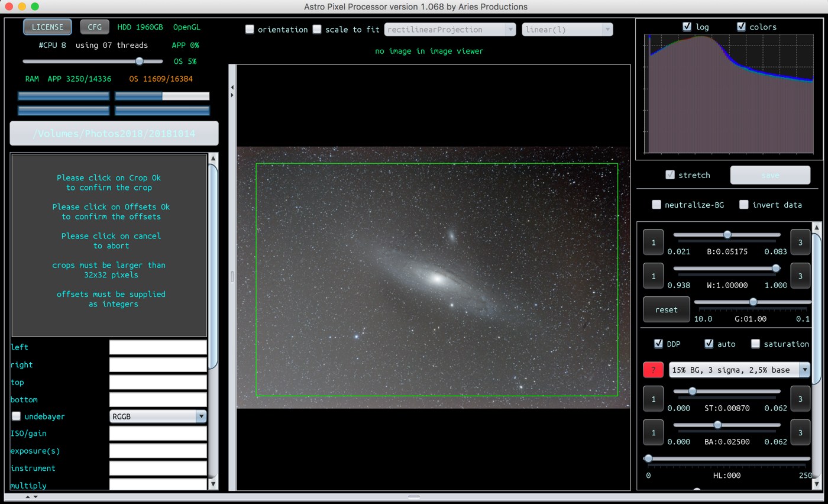Viewport: 828px width, 504px height.
Task: Click the HL highlight slider handle
Action: click(x=648, y=458)
